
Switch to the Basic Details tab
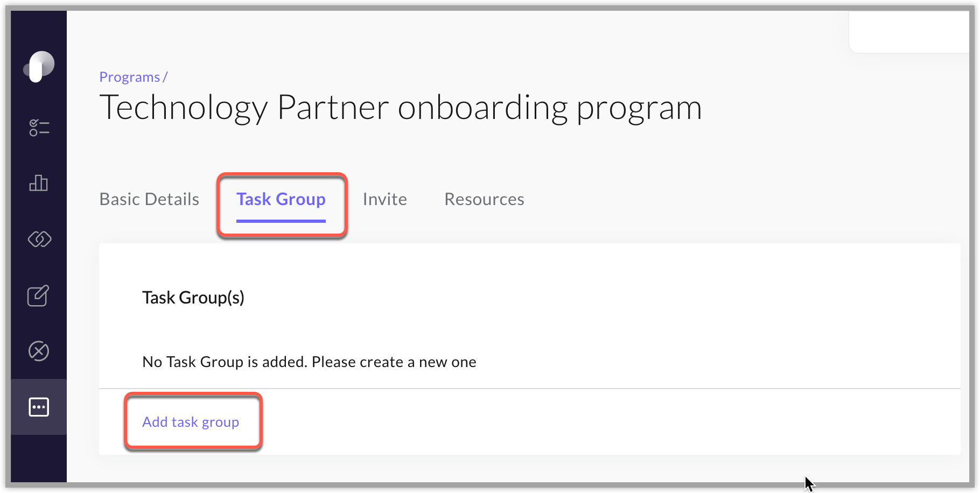[x=149, y=199]
